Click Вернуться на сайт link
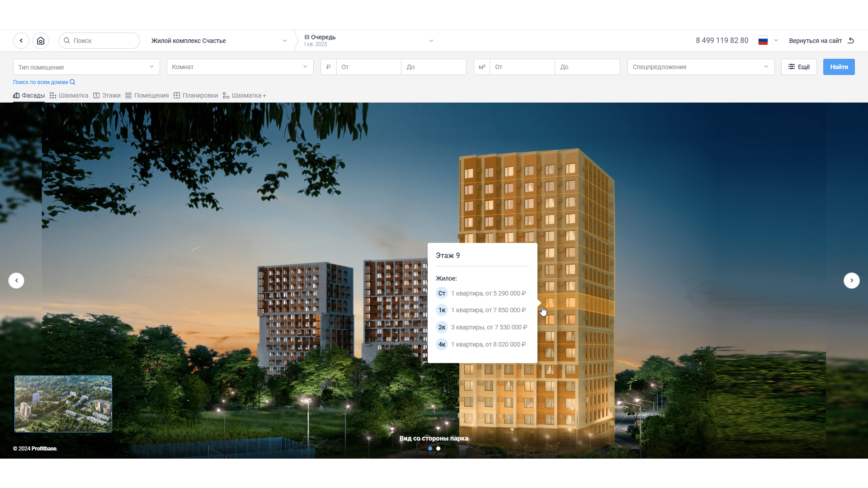Image resolution: width=868 pixels, height=488 pixels. click(815, 41)
